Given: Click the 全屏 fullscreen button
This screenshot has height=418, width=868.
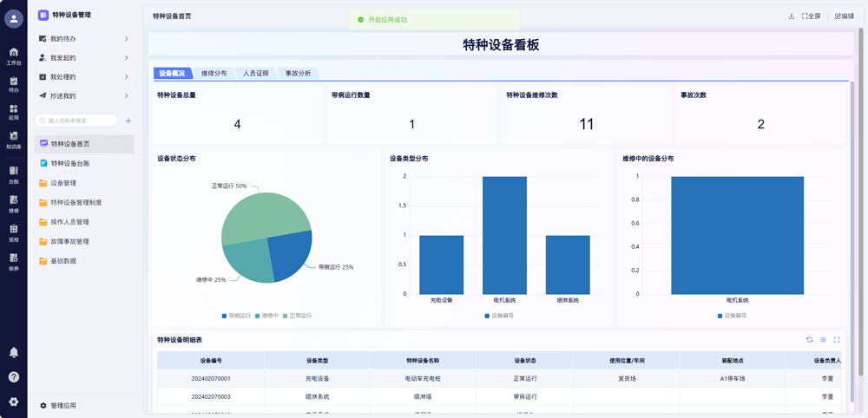Looking at the screenshot, I should [x=812, y=16].
